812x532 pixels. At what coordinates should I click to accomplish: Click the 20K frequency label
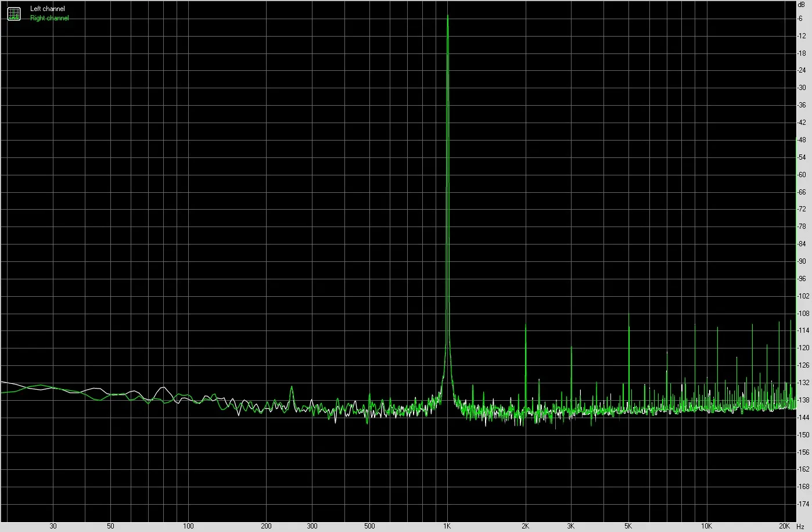(784, 526)
